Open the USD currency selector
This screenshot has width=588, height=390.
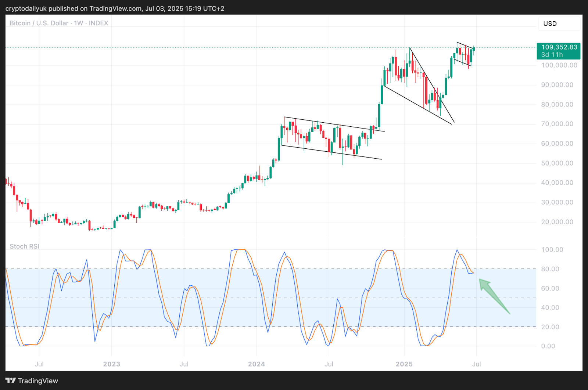click(559, 24)
